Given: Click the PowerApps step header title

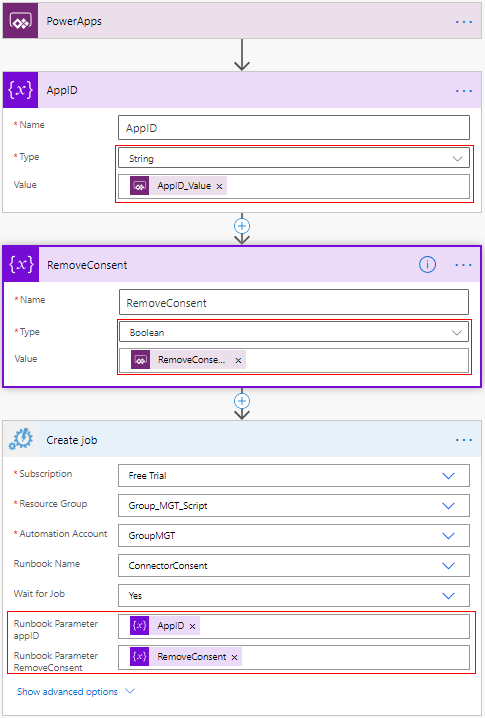Looking at the screenshot, I should click(x=74, y=21).
